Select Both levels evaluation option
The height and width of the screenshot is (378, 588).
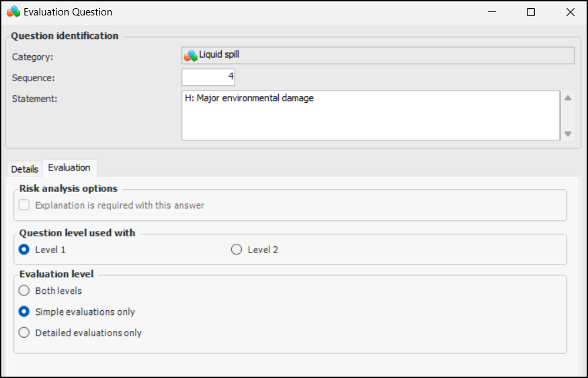pos(24,291)
